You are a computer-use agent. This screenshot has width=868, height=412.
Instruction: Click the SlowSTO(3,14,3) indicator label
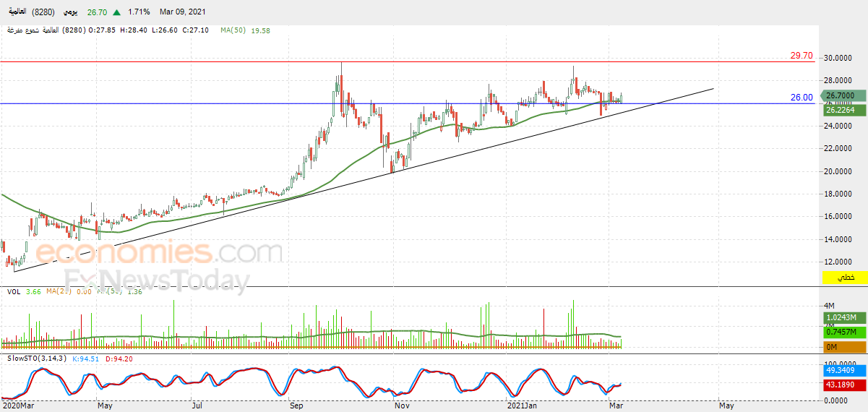pyautogui.click(x=37, y=359)
